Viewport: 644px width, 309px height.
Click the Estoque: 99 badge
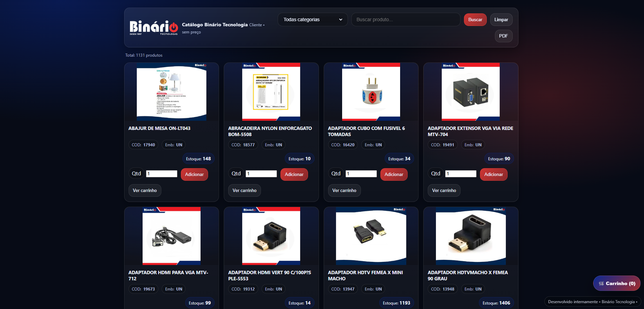(200, 303)
